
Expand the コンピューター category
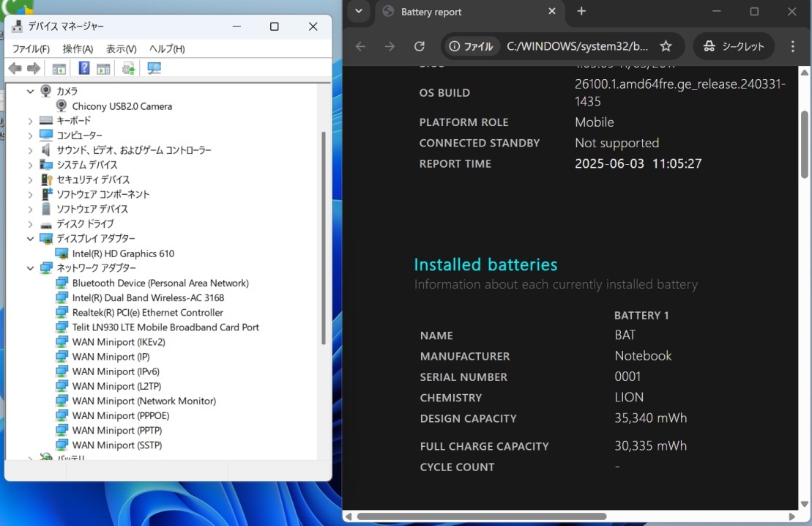30,136
